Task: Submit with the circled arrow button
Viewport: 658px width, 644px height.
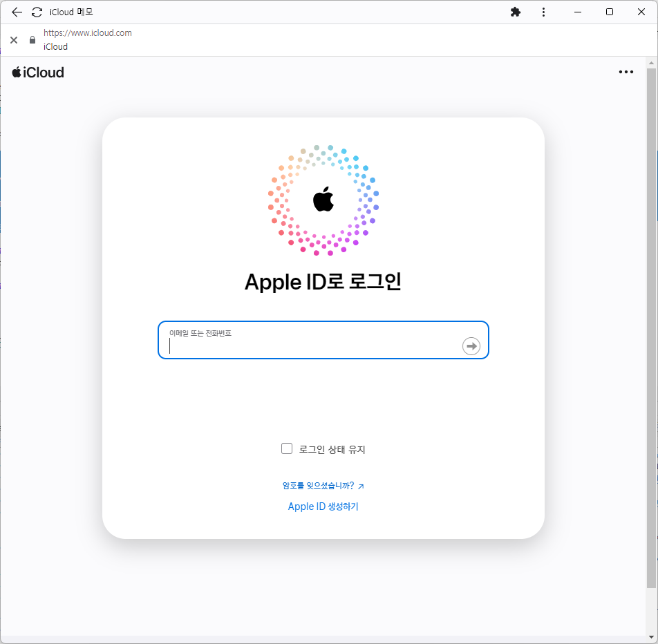Action: click(x=471, y=346)
